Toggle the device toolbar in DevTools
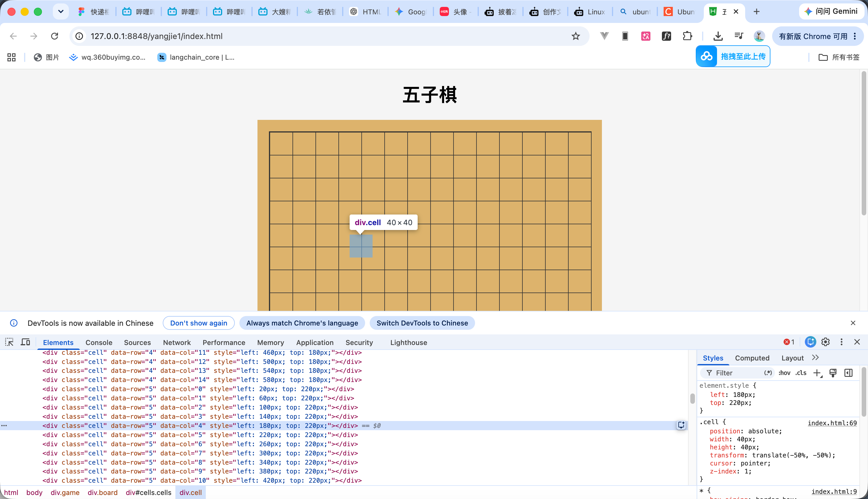This screenshot has height=499, width=868. pyautogui.click(x=25, y=342)
